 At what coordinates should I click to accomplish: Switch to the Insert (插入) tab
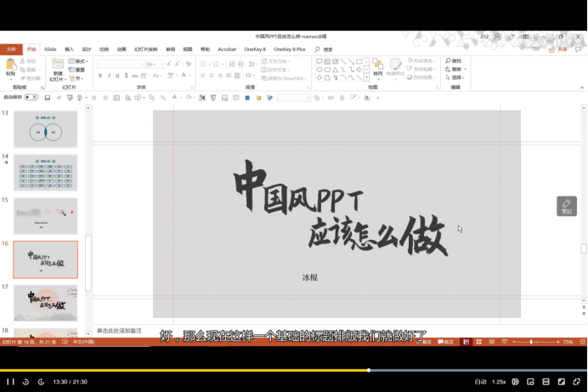[x=69, y=49]
